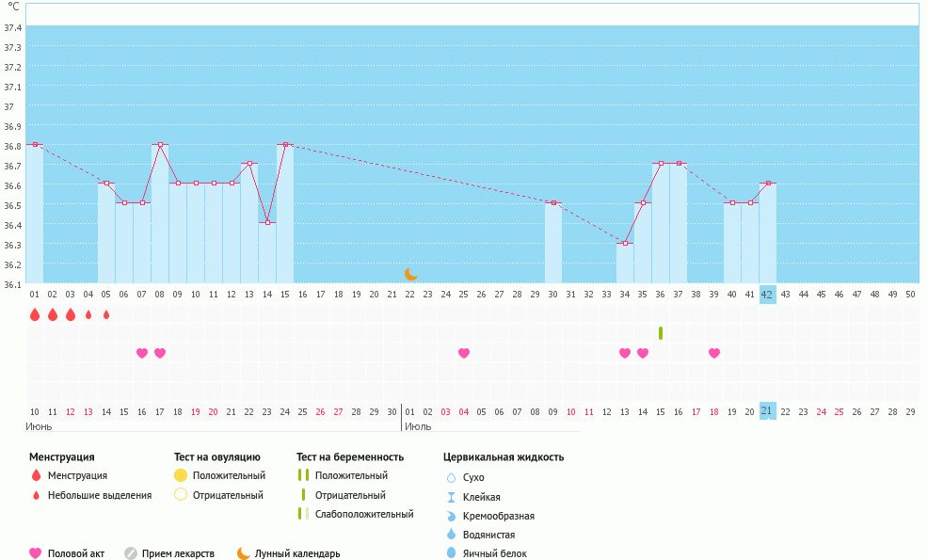This screenshot has height=560, width=928.
Task: Click the first temperature point on day 01
Action: [35, 144]
